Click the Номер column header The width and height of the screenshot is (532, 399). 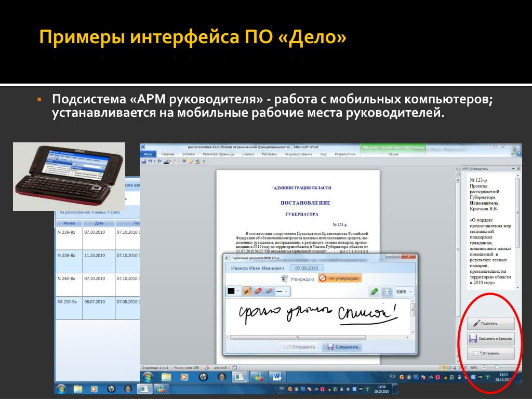click(x=69, y=223)
